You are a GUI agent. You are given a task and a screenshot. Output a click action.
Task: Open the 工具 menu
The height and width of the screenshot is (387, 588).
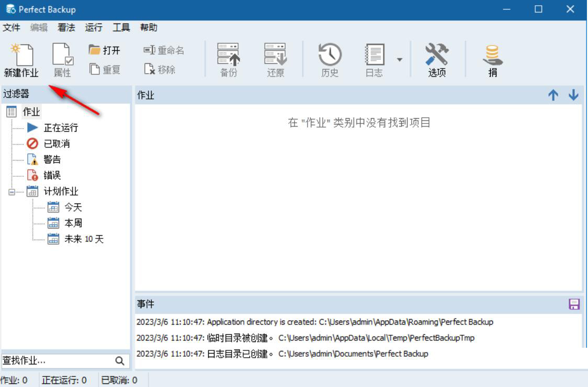121,27
